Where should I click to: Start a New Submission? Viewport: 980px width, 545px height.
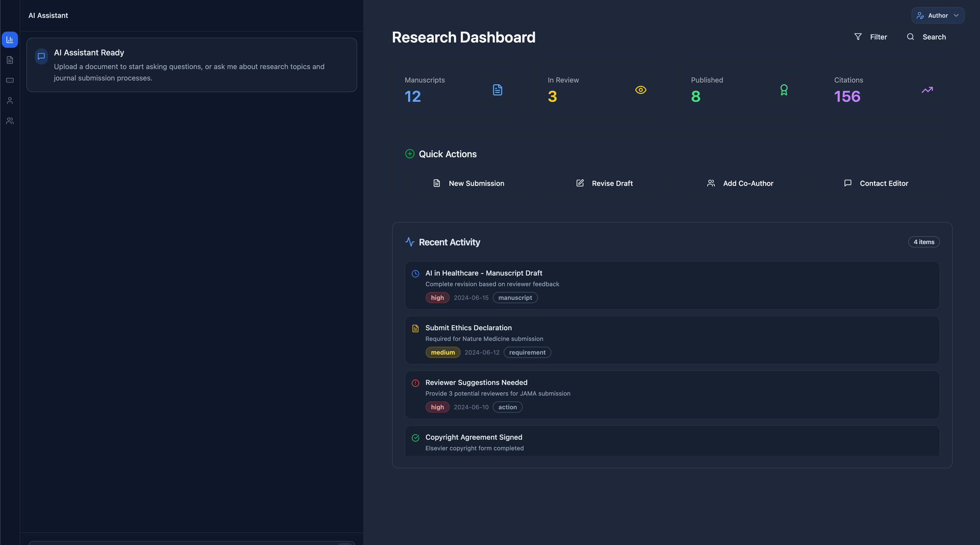point(468,183)
